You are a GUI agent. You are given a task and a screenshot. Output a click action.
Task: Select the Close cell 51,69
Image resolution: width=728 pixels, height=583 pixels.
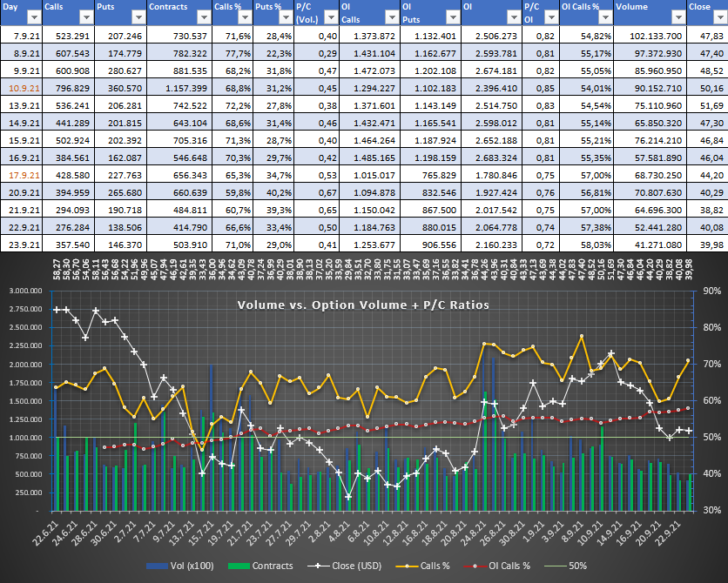(708, 106)
